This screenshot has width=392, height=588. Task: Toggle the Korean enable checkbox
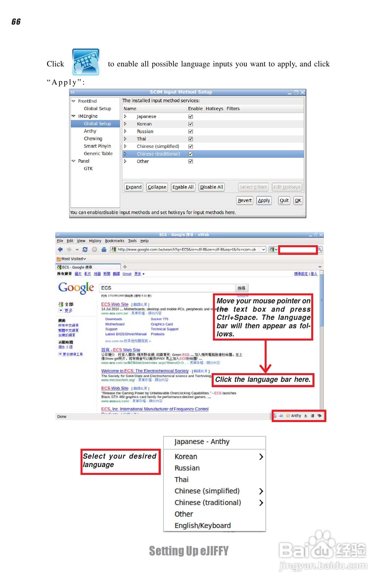[190, 124]
